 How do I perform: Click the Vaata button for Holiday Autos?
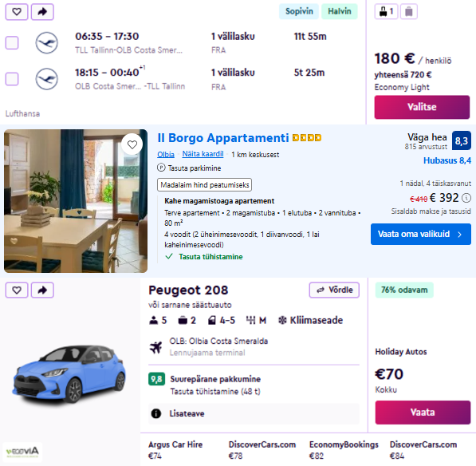click(423, 413)
